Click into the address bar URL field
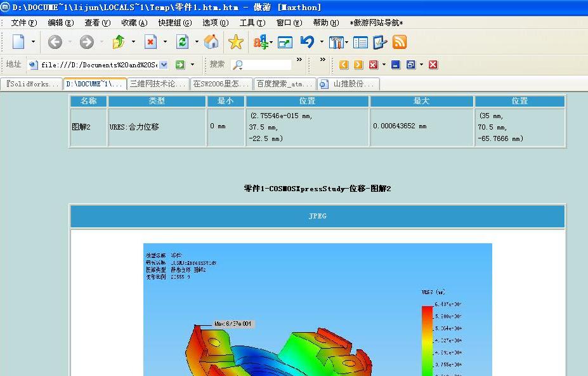The height and width of the screenshot is (376, 588). point(99,65)
